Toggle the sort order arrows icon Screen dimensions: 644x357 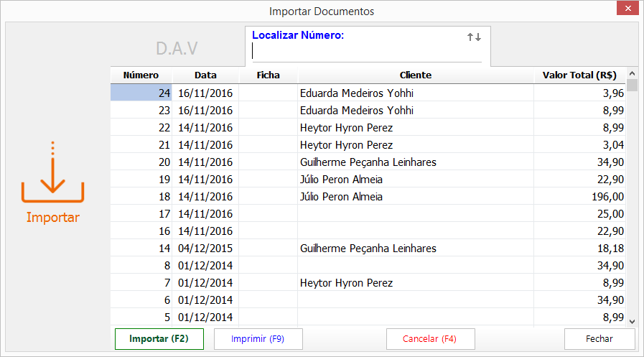474,37
